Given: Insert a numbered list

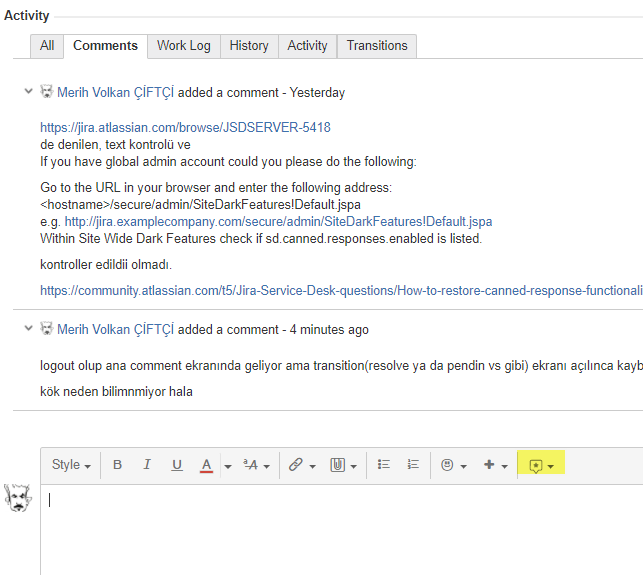Looking at the screenshot, I should [x=413, y=465].
